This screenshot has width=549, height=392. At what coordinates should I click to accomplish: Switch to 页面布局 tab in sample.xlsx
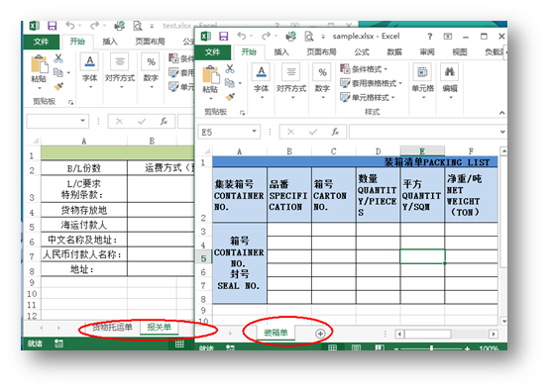pos(321,52)
